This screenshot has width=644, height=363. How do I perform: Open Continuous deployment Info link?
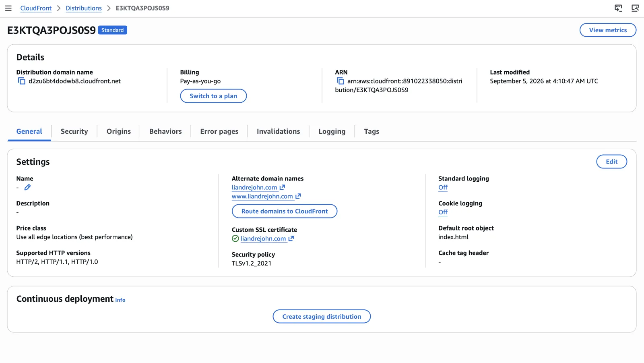pos(120,300)
